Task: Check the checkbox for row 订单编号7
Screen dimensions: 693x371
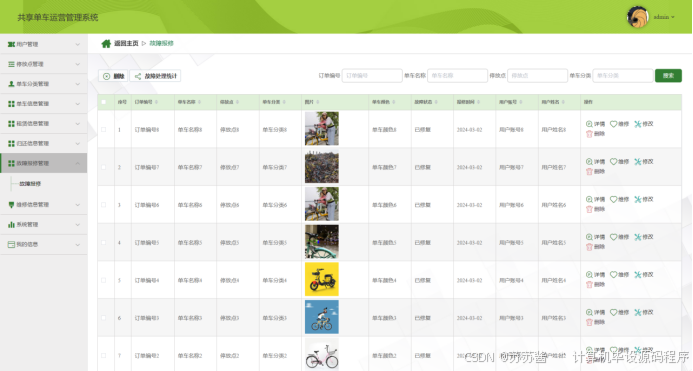Action: pos(104,167)
